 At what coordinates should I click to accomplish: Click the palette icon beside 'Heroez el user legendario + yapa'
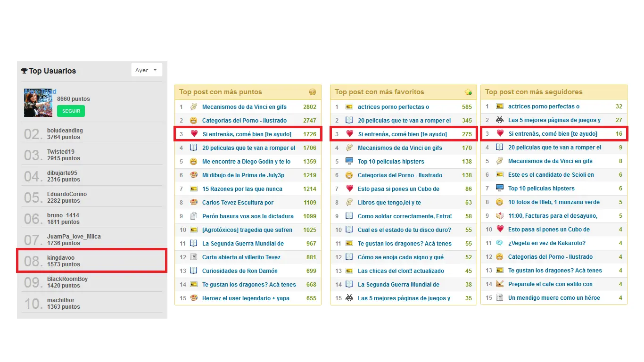click(x=193, y=298)
